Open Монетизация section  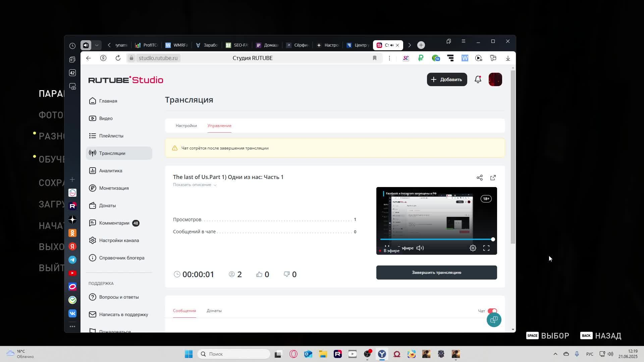pos(119,188)
